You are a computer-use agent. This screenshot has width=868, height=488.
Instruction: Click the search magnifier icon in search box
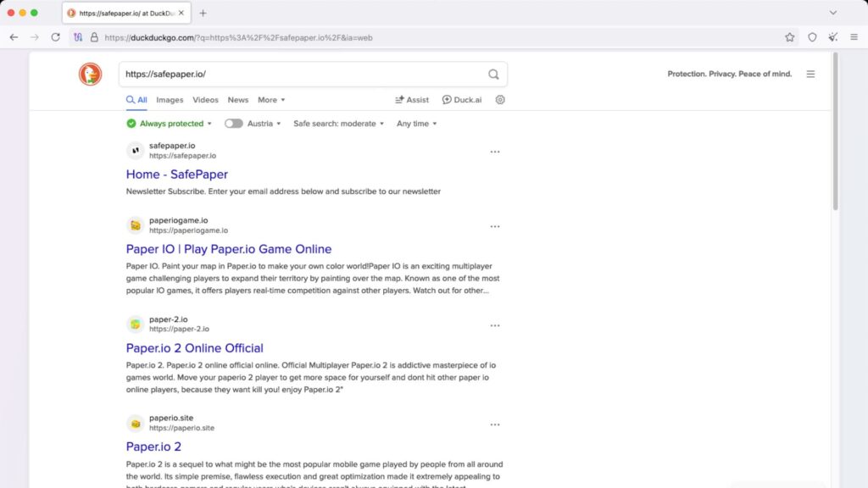coord(493,75)
